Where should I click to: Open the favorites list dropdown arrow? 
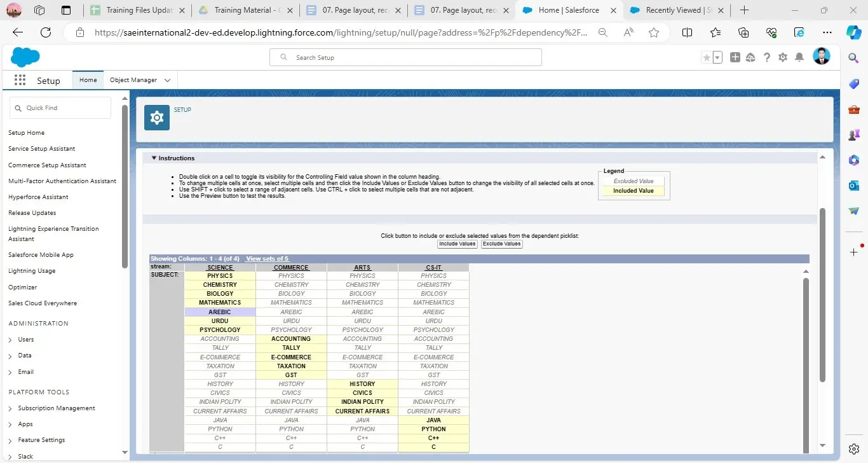717,58
